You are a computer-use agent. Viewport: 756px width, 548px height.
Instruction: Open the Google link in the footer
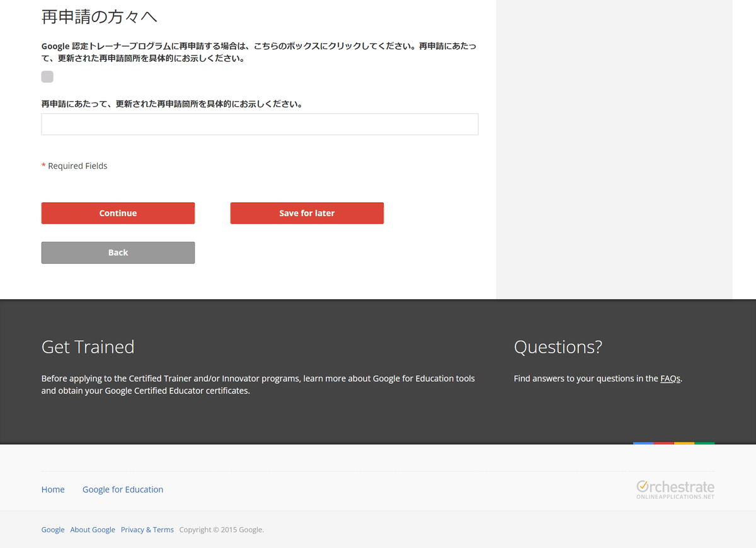(53, 530)
